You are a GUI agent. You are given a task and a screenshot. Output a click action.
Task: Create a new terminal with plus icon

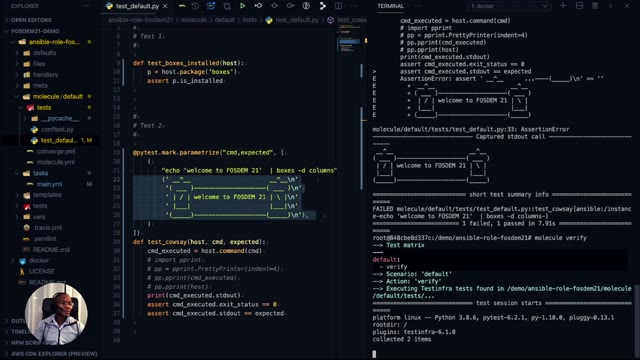click(563, 6)
